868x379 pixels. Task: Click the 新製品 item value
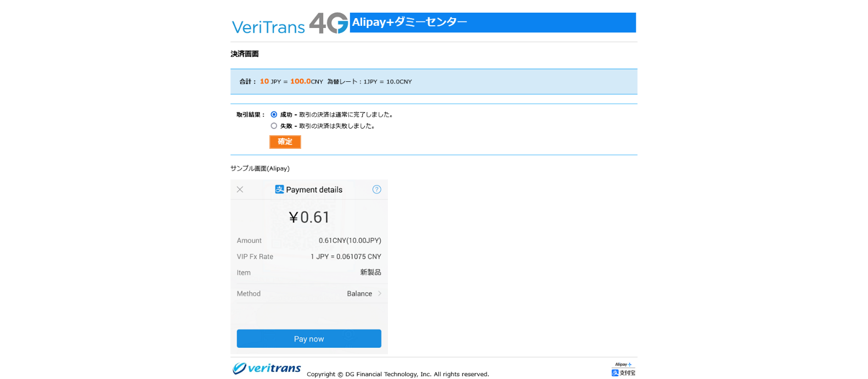tap(370, 272)
